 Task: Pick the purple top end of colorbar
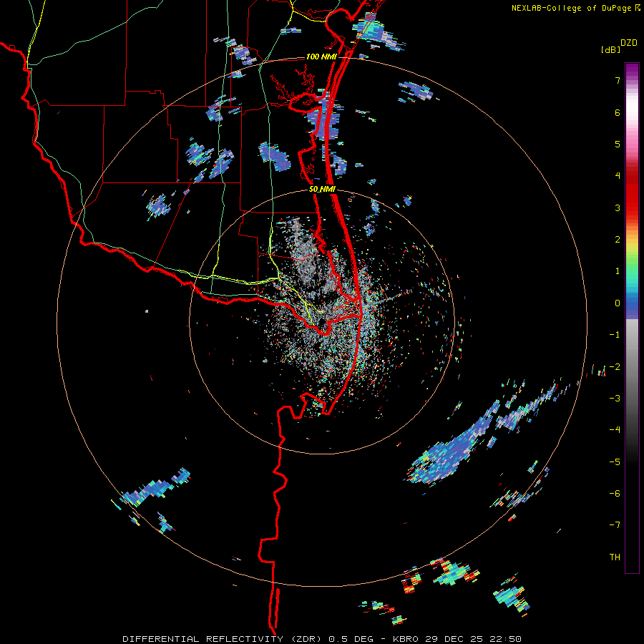pos(632,70)
